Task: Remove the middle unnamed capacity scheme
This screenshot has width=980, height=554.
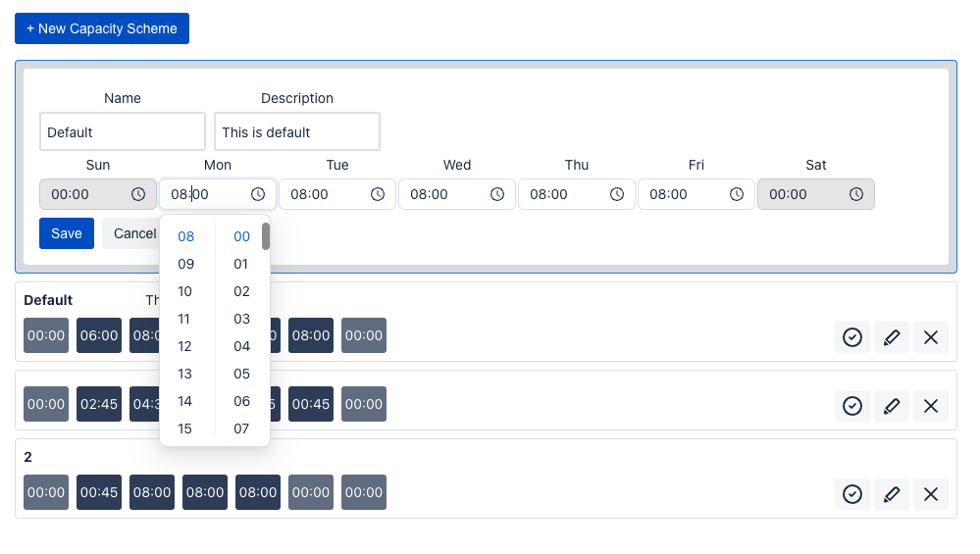Action: 931,405
